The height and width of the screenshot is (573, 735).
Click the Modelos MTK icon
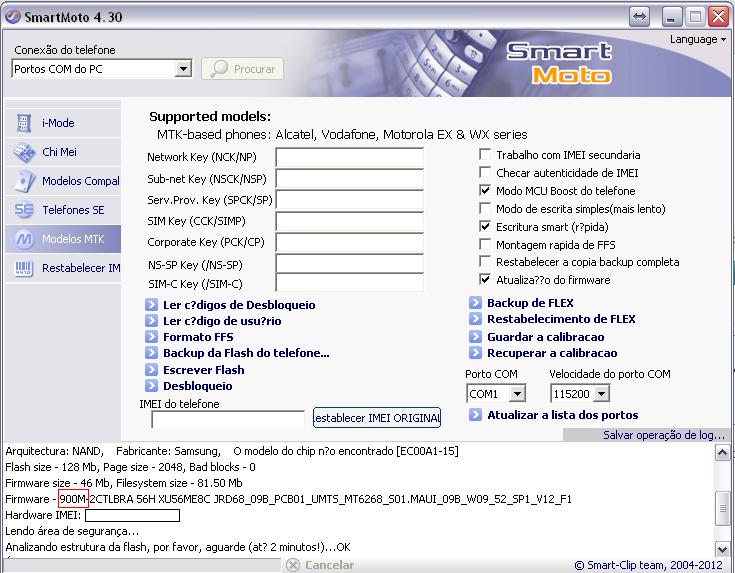(24, 239)
